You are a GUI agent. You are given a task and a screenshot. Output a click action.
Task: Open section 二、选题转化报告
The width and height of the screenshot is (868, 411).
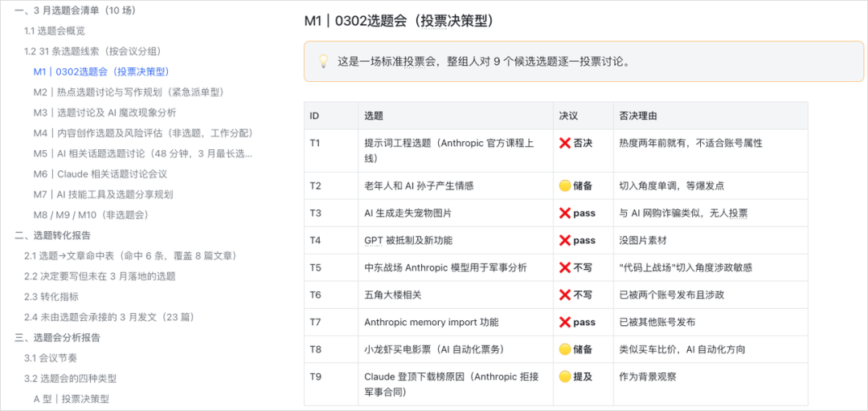click(x=52, y=236)
